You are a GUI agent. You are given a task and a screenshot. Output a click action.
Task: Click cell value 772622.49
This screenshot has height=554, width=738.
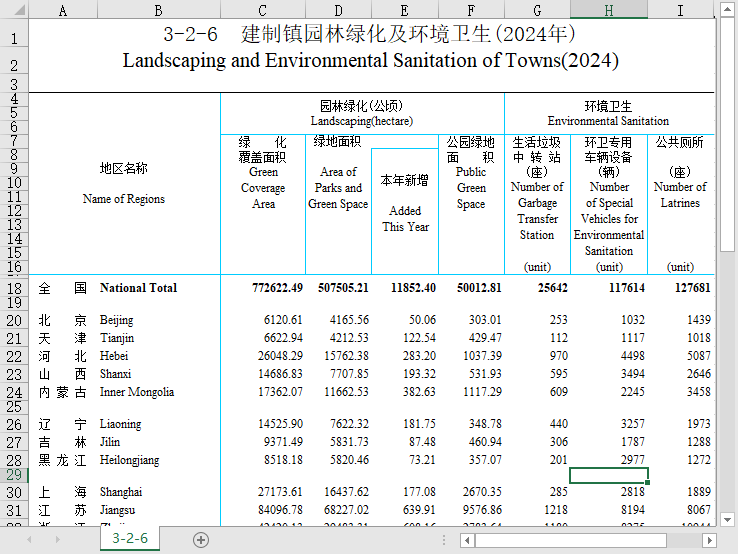tap(277, 288)
